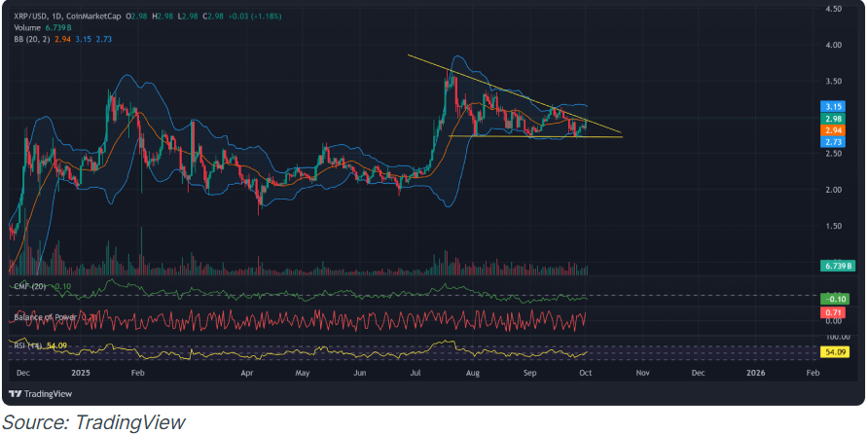Select the descending yellow trendline

tap(515, 94)
